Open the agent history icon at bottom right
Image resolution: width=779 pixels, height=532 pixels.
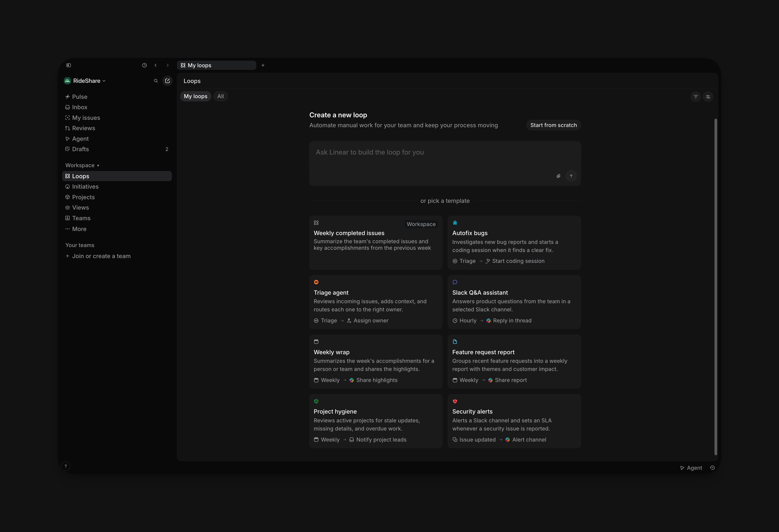click(712, 468)
